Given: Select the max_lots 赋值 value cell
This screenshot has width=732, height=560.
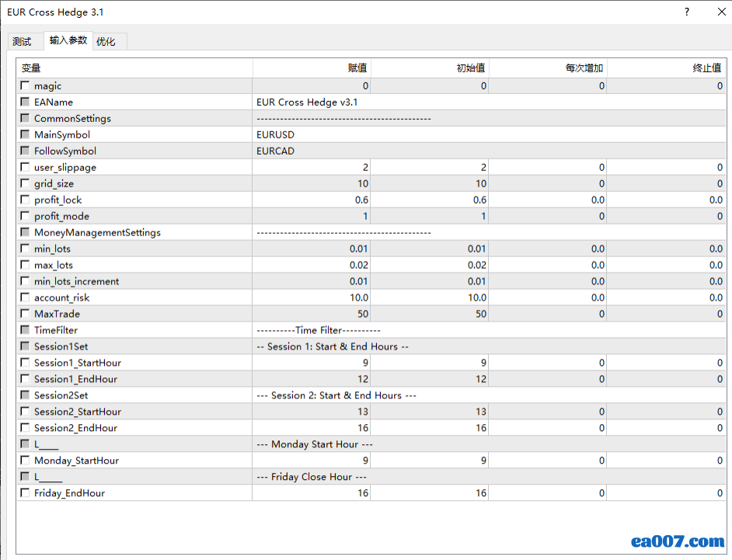Looking at the screenshot, I should tap(312, 266).
